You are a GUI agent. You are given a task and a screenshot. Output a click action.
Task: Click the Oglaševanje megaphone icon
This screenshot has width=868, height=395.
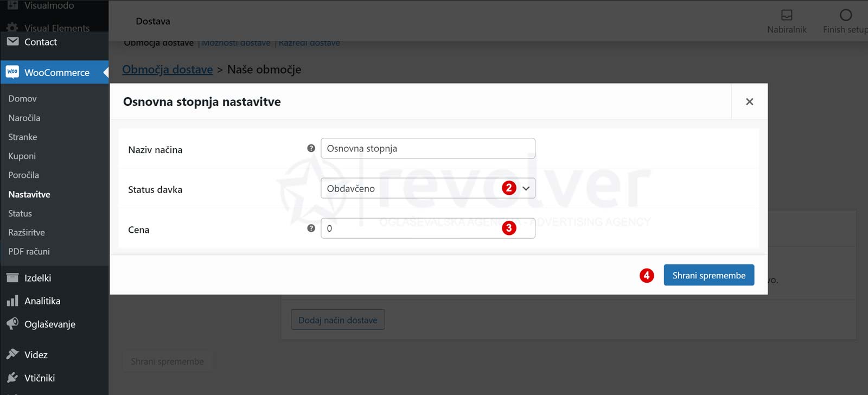(12, 324)
